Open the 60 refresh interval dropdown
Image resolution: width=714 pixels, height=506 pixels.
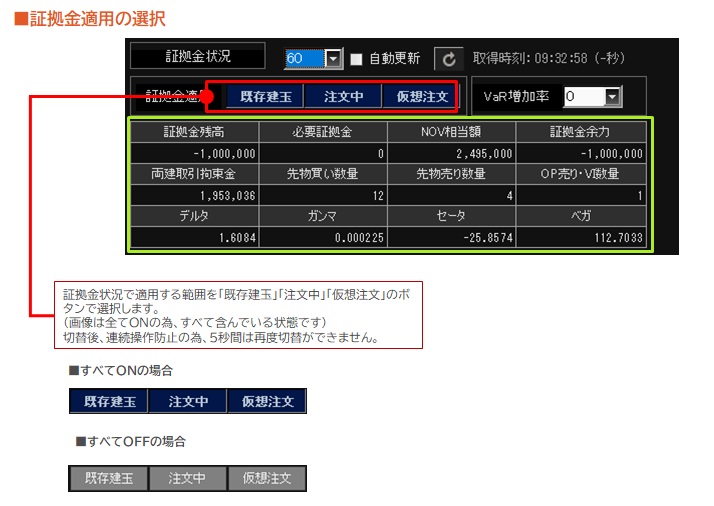[x=334, y=59]
